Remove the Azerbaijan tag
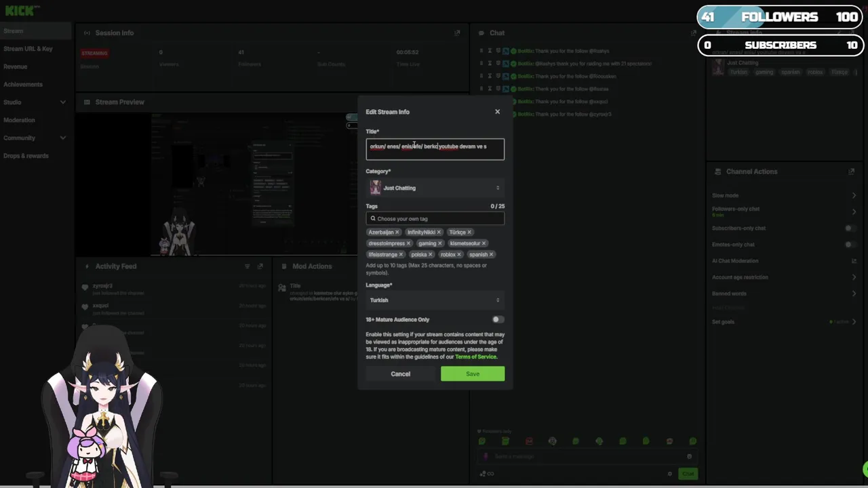The image size is (868, 488). (397, 232)
